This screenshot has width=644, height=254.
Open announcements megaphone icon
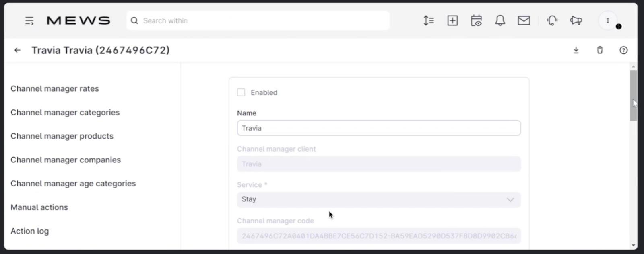576,20
